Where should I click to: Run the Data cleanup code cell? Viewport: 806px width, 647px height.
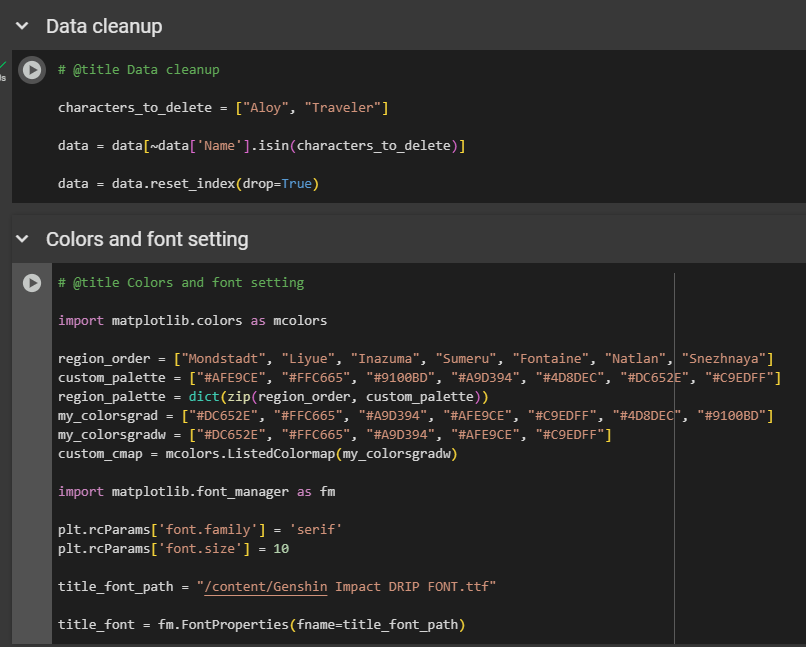pyautogui.click(x=33, y=70)
